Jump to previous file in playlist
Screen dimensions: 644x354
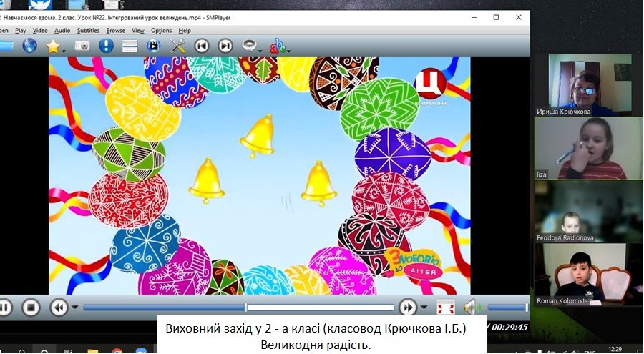(202, 46)
